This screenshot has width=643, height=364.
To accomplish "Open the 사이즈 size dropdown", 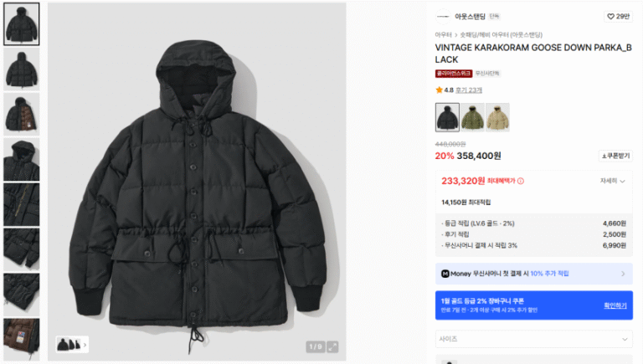I will click(533, 339).
